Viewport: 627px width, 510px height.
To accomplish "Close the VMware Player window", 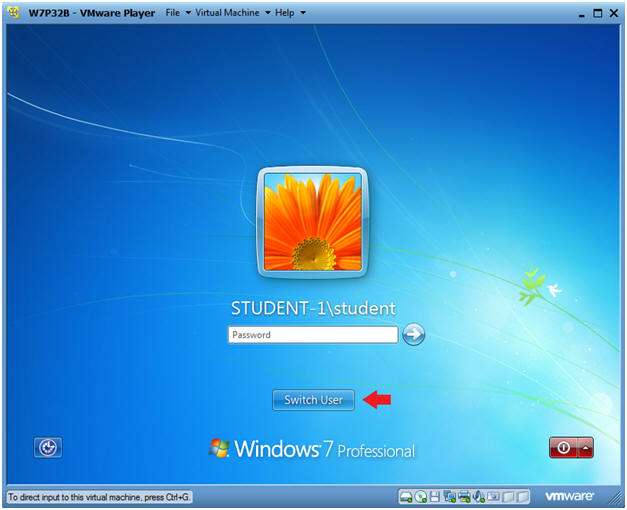I will pos(614,13).
